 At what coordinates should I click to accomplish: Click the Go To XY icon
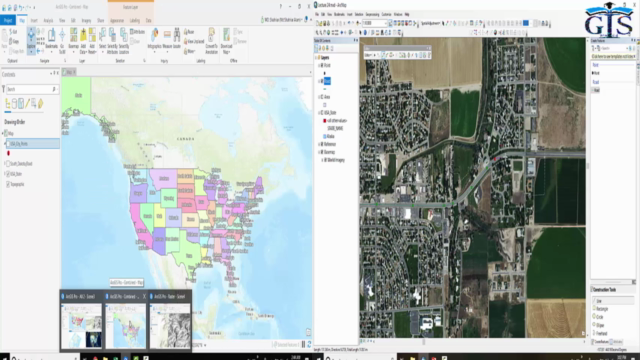[x=62, y=36]
